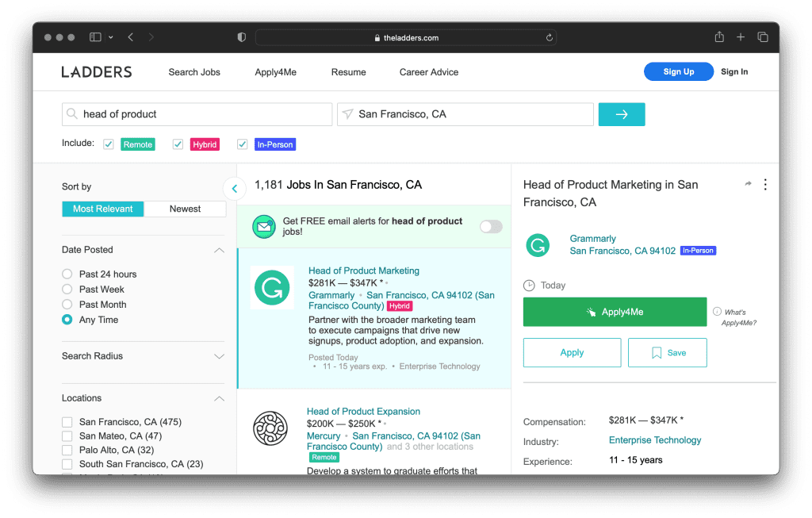Check the Palo Alto, CA (32) checkbox

(x=67, y=450)
